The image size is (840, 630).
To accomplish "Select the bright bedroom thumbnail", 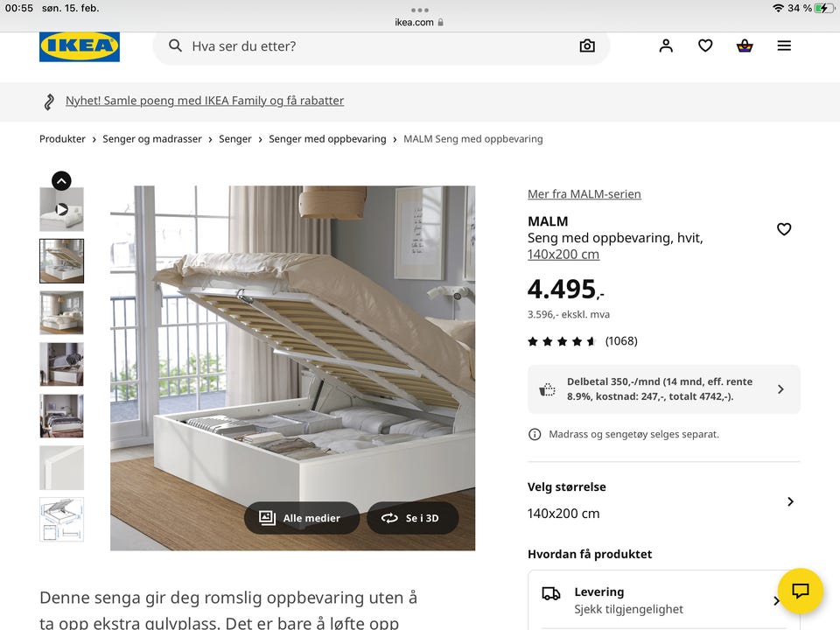I will click(61, 313).
